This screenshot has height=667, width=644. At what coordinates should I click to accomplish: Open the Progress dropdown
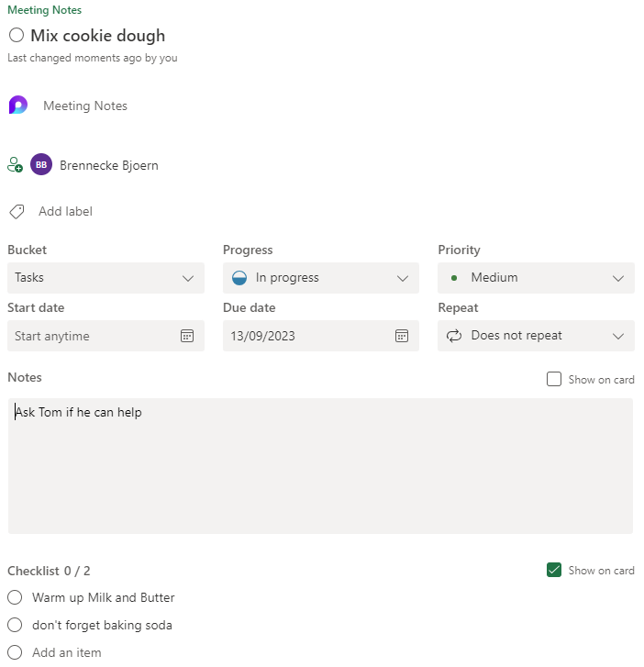(x=321, y=278)
